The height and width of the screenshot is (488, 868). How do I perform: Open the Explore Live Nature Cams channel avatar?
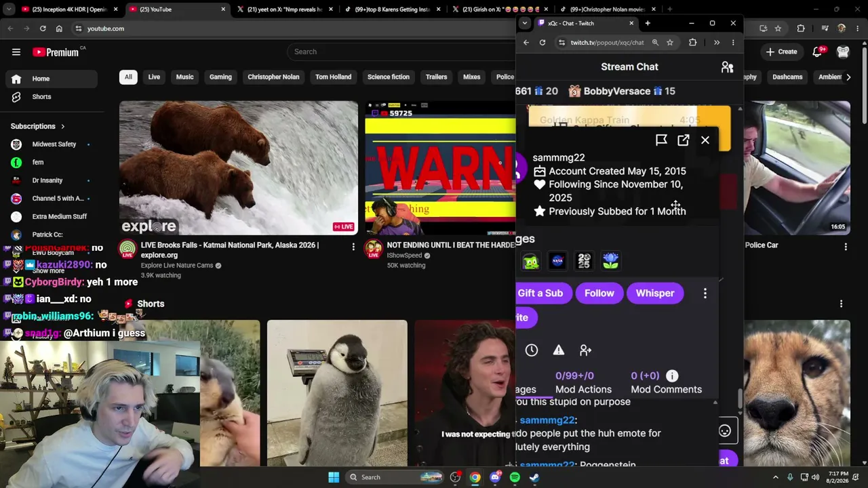tap(127, 250)
